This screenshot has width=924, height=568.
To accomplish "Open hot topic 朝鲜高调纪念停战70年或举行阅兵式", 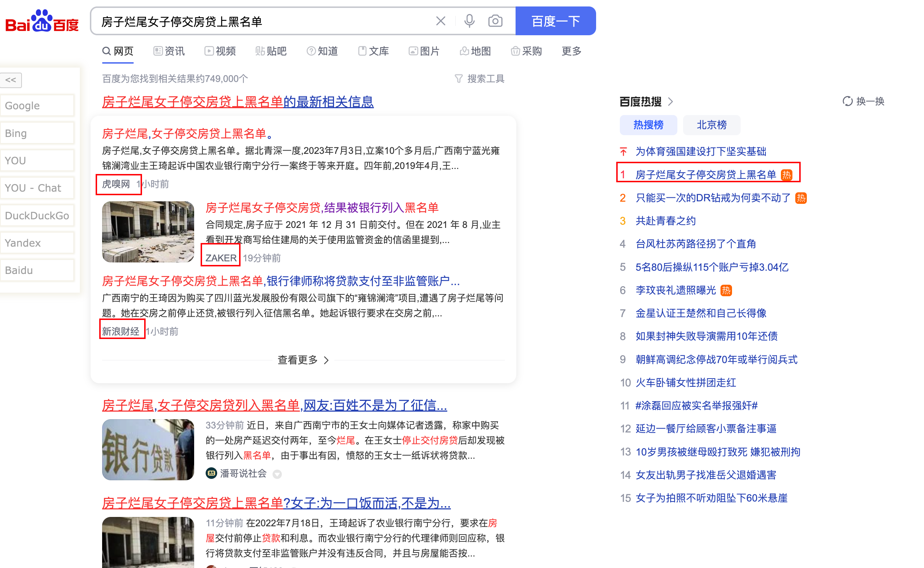I will coord(716,359).
